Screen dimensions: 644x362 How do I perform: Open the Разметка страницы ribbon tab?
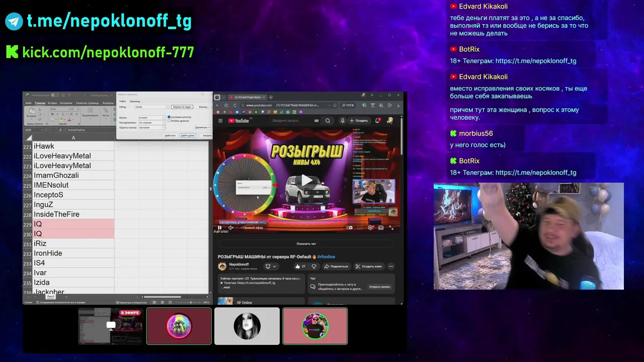pyautogui.click(x=87, y=103)
